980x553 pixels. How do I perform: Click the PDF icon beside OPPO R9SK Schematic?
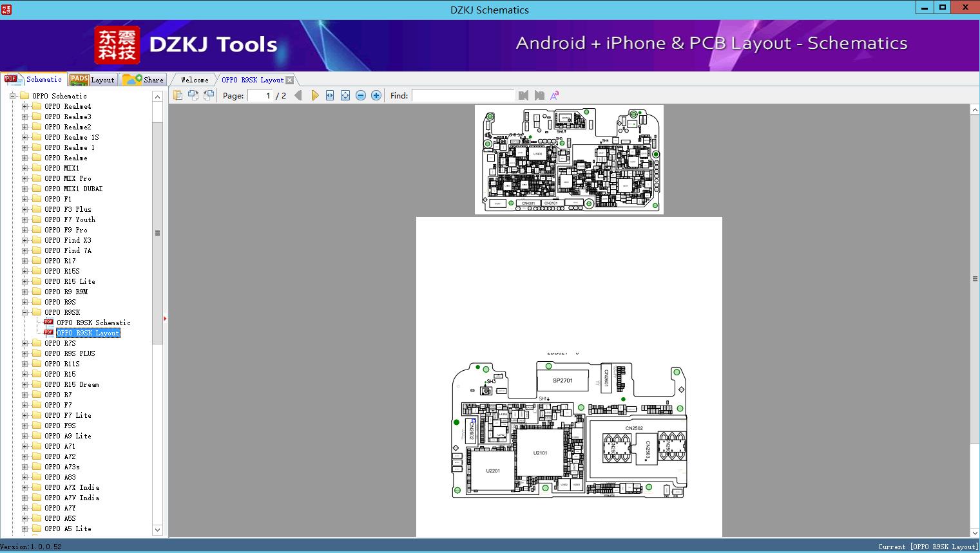click(x=48, y=322)
